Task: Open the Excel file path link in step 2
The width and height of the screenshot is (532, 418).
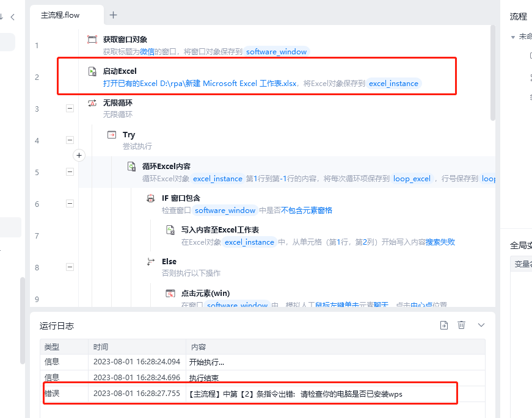Action: (x=200, y=84)
